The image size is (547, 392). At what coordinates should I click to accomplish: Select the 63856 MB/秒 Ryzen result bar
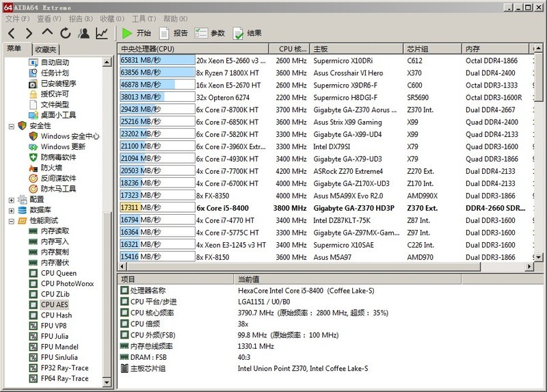[157, 73]
